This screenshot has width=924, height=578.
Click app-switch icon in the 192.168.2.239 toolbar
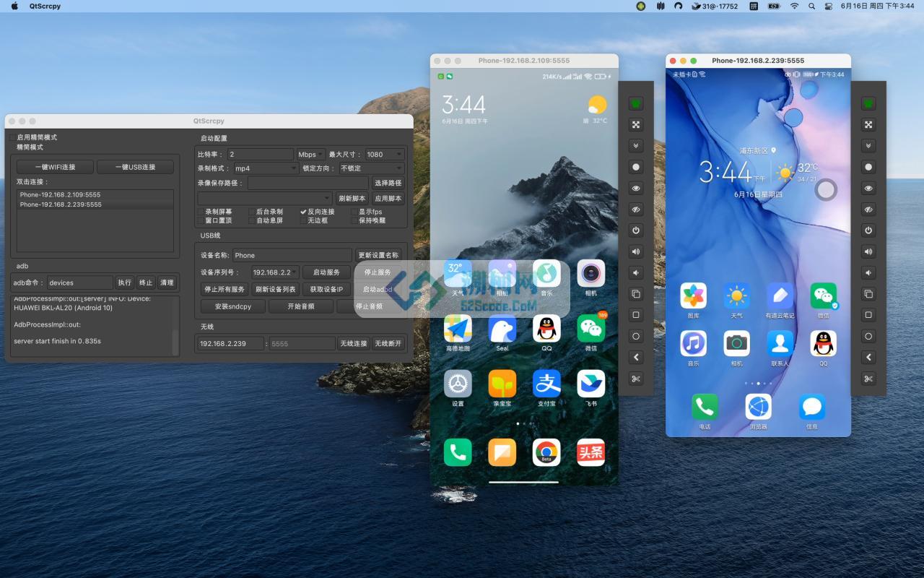[x=868, y=294]
